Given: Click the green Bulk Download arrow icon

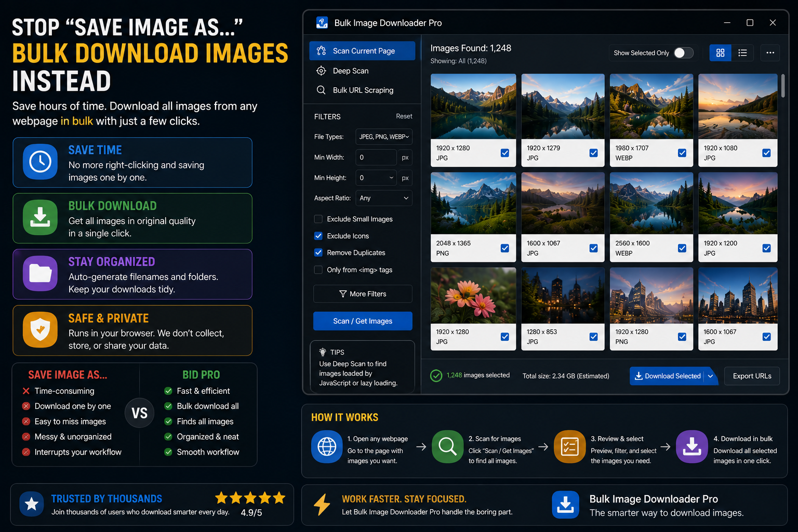Looking at the screenshot, I should click(40, 218).
